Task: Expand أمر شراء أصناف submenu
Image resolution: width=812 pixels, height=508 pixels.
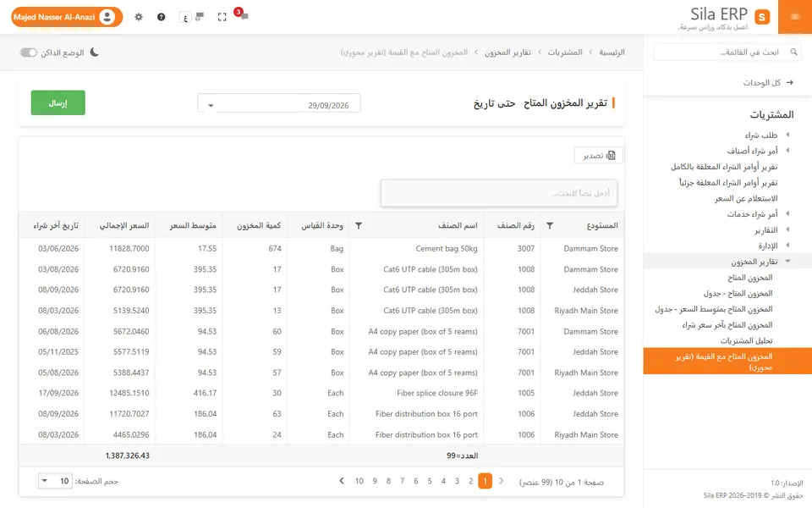Action: pyautogui.click(x=787, y=151)
